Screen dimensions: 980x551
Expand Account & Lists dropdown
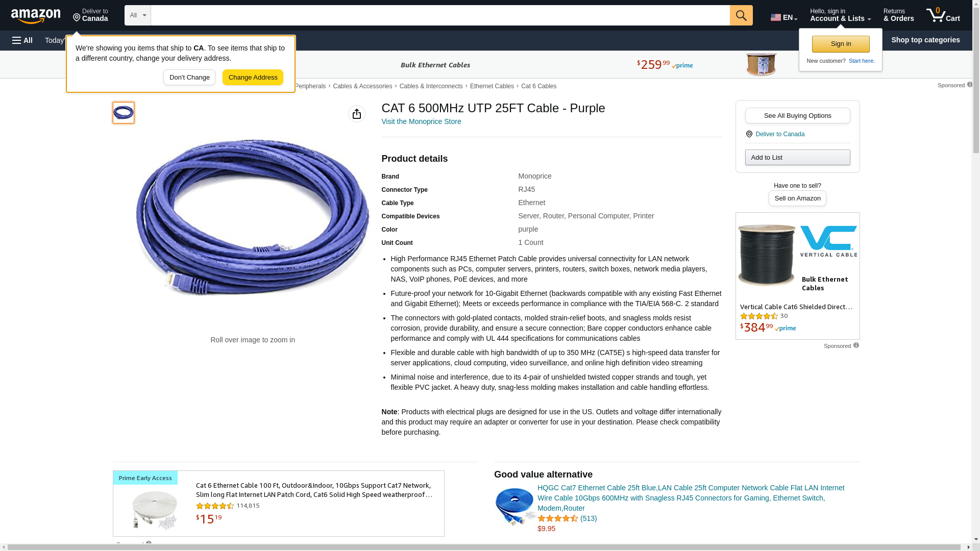840,15
